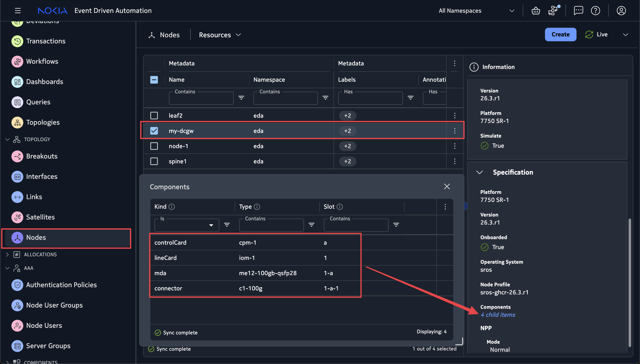This screenshot has height=364, width=640.
Task: Open Components table column options menu
Action: tap(445, 207)
